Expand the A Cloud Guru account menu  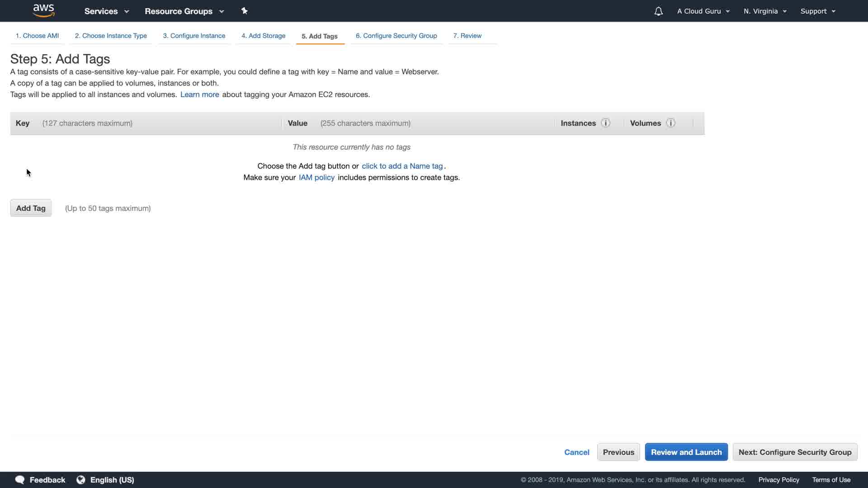click(703, 11)
